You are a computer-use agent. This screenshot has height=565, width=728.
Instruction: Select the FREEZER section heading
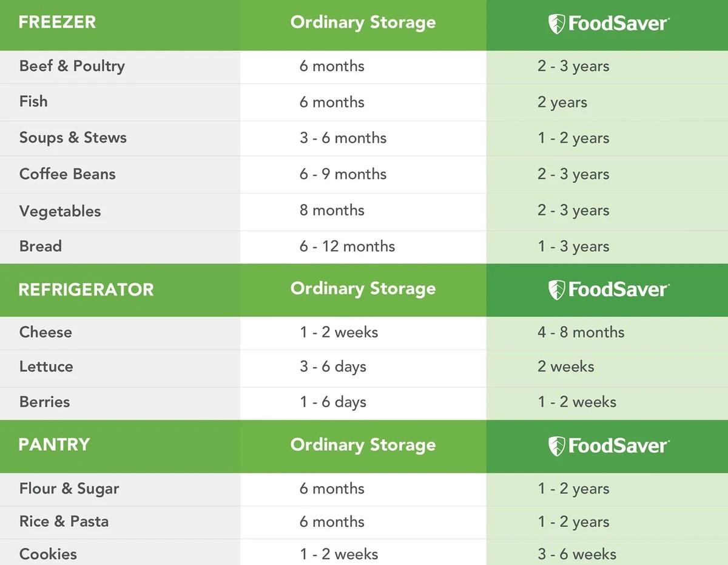(x=58, y=22)
